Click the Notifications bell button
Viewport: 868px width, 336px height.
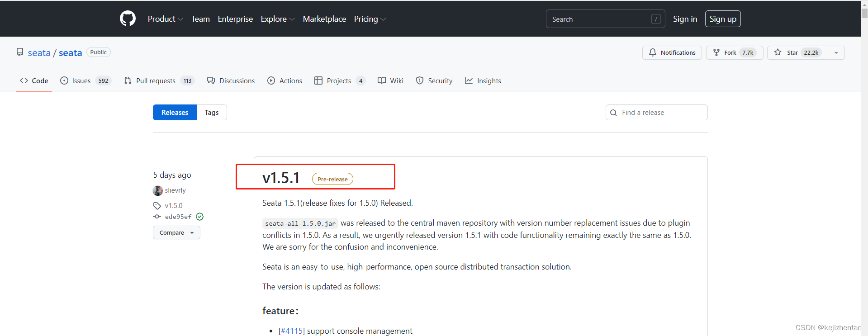(672, 52)
